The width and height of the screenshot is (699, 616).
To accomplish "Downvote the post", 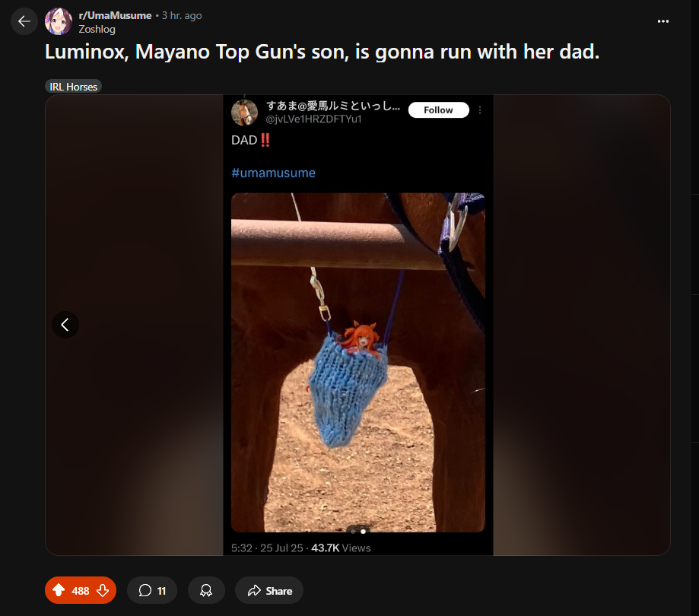I will (103, 590).
